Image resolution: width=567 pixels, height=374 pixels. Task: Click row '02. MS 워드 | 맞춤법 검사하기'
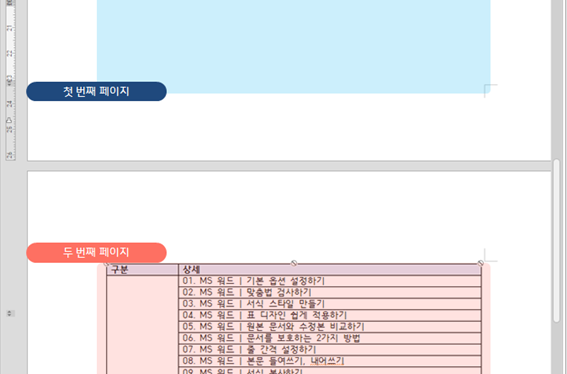[x=330, y=292]
